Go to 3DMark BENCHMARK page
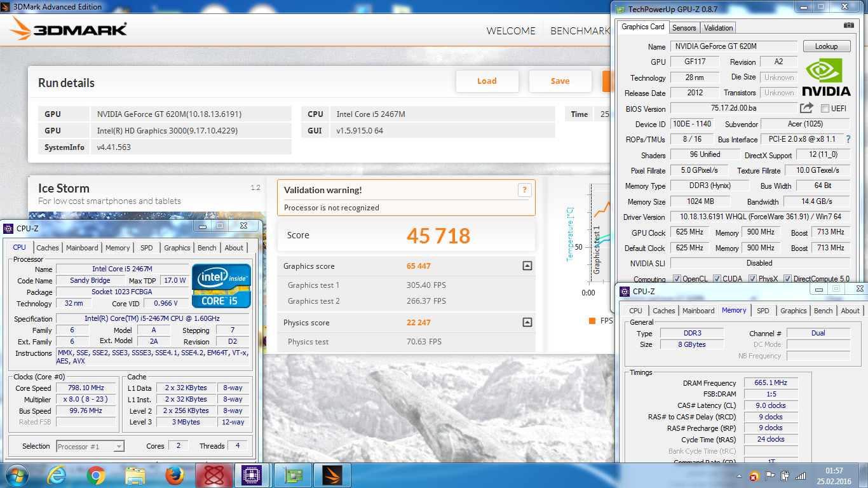Viewport: 868px width, 488px height. click(580, 30)
